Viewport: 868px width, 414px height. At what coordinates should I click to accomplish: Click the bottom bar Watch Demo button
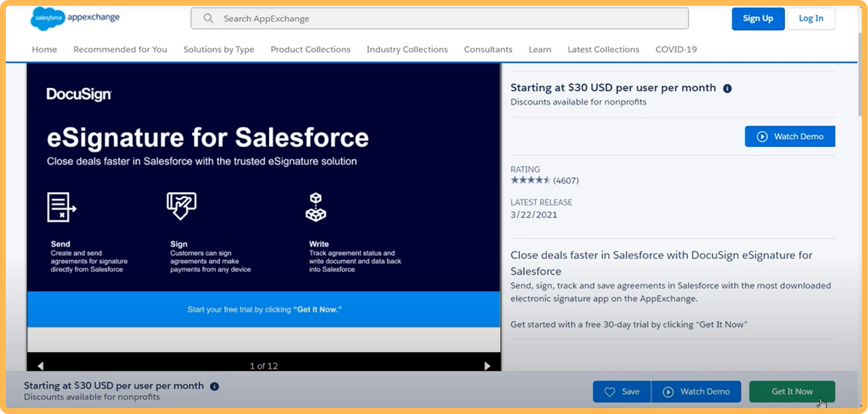[x=696, y=392]
